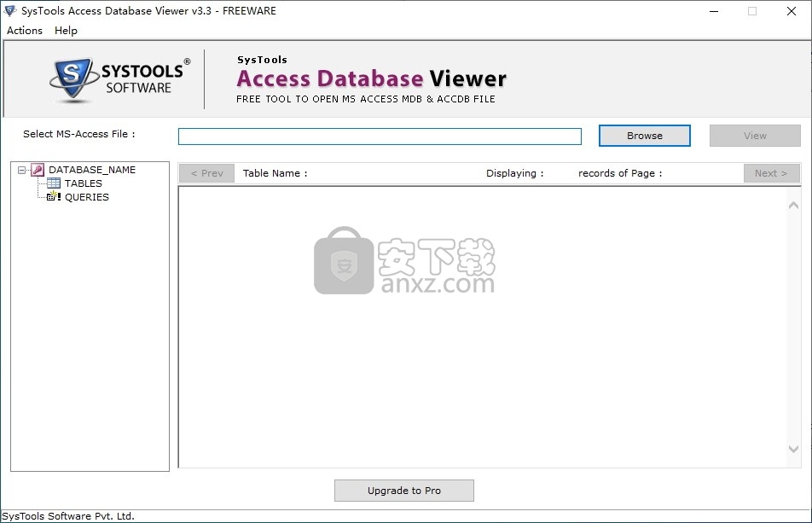Select the TABLES tree item

point(84,183)
